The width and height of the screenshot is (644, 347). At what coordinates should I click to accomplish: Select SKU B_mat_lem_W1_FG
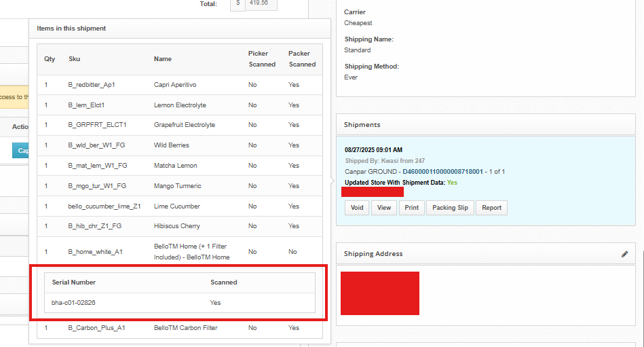click(x=98, y=165)
